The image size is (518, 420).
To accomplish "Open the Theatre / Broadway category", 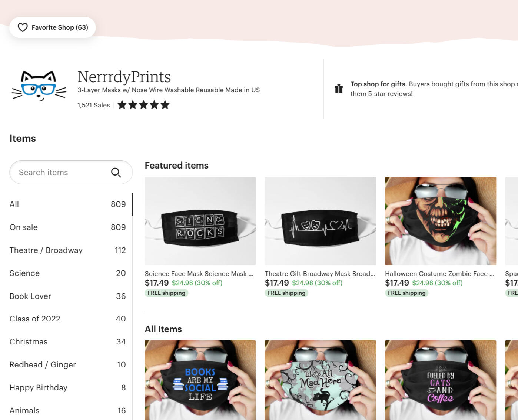I will coord(46,250).
